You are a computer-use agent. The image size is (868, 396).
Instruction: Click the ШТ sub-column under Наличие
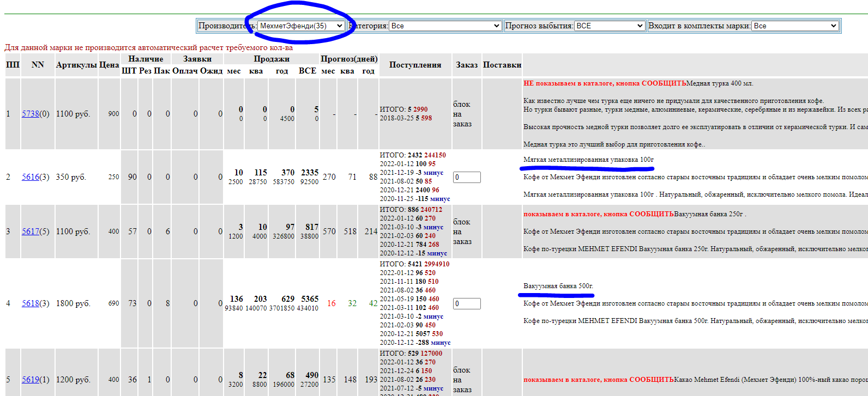point(129,71)
